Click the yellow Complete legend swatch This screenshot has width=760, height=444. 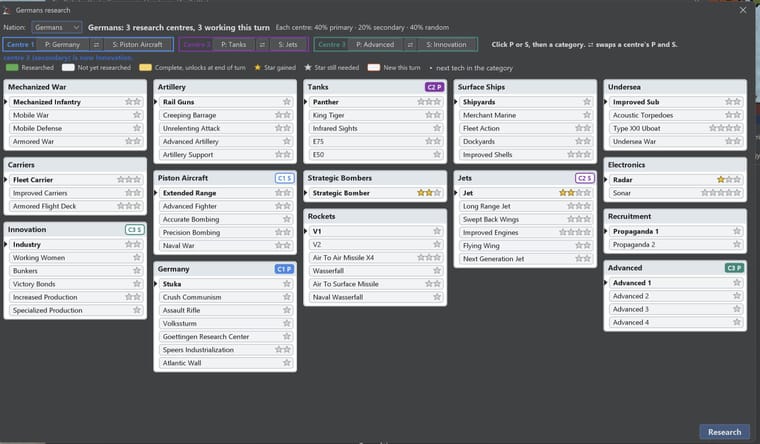pos(145,67)
